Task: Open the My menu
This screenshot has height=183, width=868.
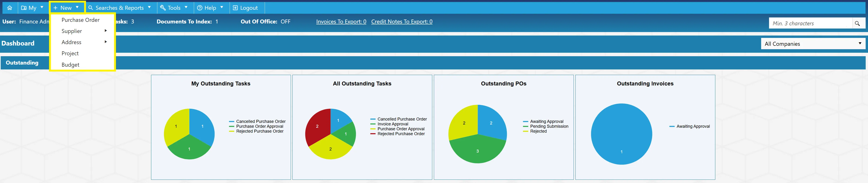Action: coord(32,8)
